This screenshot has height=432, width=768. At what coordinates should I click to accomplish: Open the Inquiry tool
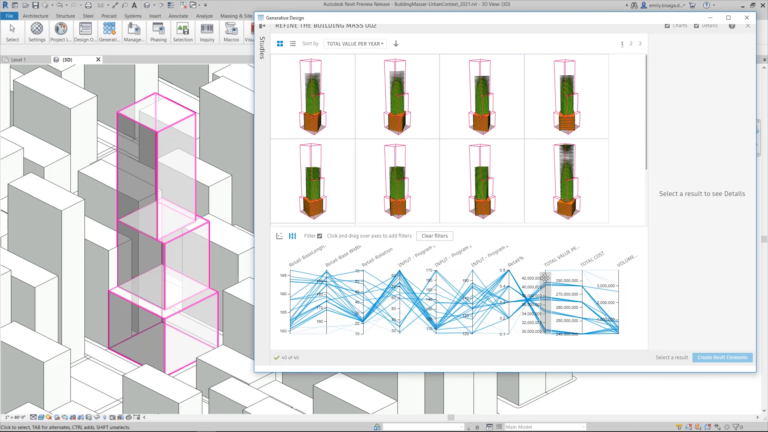[207, 32]
